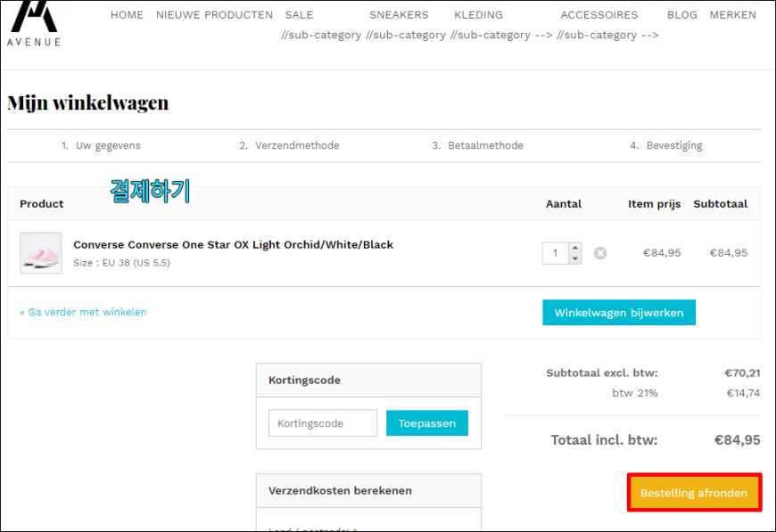
Task: Open the MERKEN page
Action: (732, 15)
